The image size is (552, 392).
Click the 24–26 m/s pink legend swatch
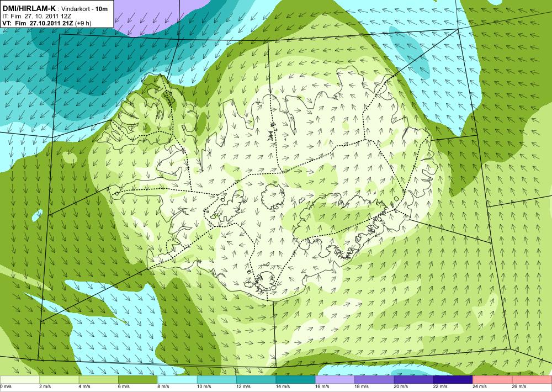(493, 380)
